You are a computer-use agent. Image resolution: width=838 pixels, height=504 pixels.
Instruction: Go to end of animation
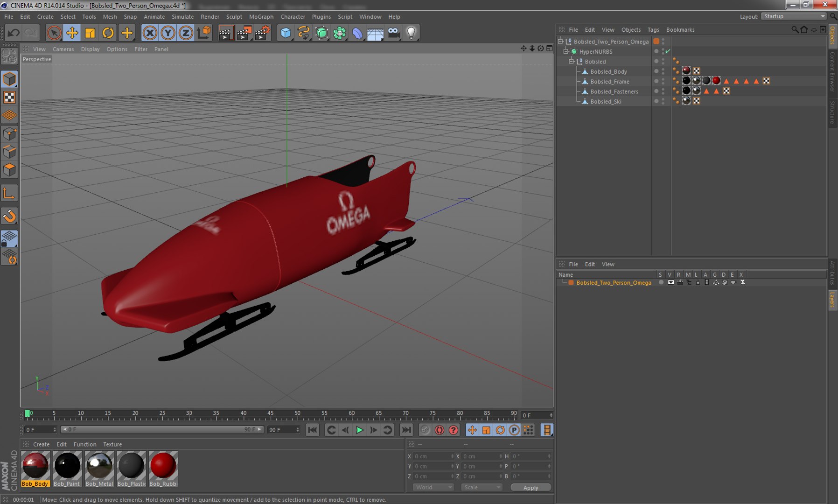[406, 430]
